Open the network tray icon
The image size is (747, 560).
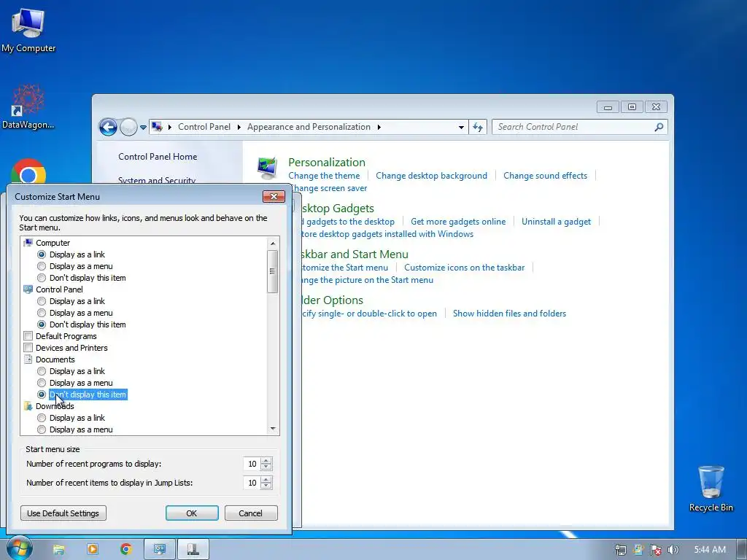pos(620,550)
